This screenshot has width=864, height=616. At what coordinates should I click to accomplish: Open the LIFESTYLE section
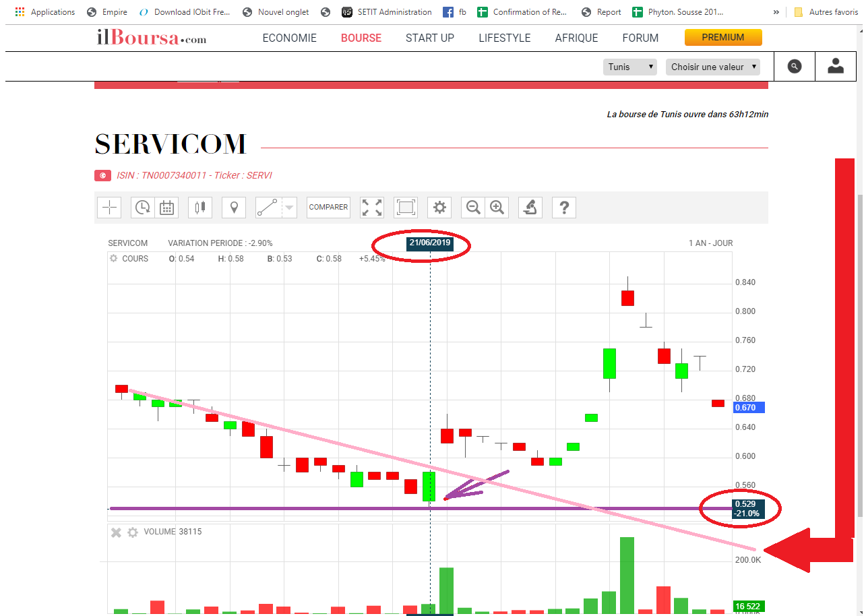pos(505,38)
